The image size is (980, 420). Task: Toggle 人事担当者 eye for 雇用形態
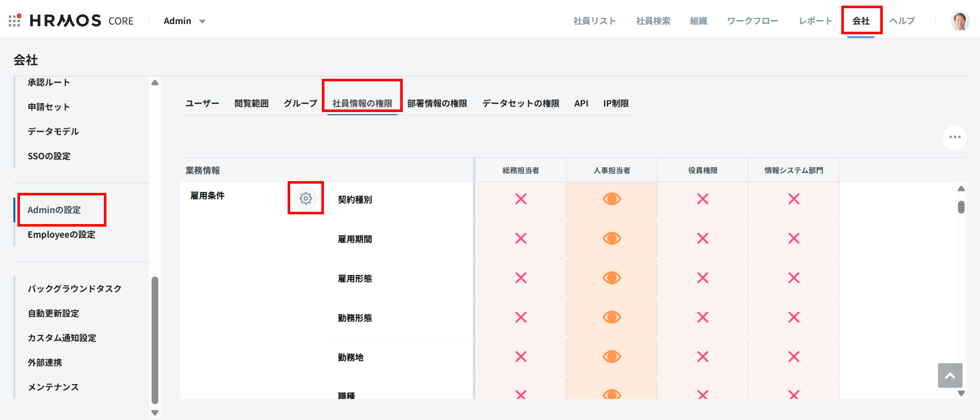click(x=612, y=278)
